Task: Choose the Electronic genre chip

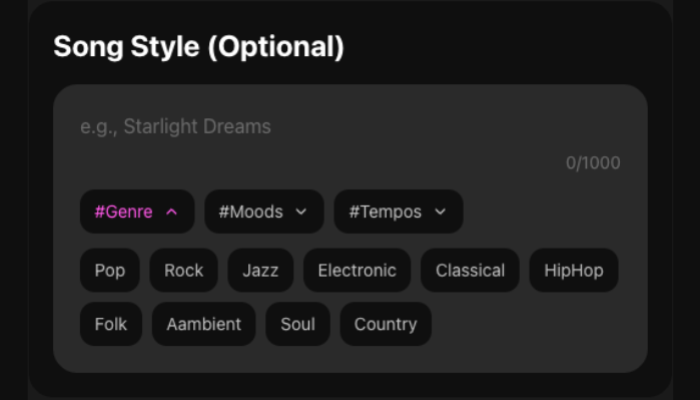Action: pyautogui.click(x=357, y=270)
